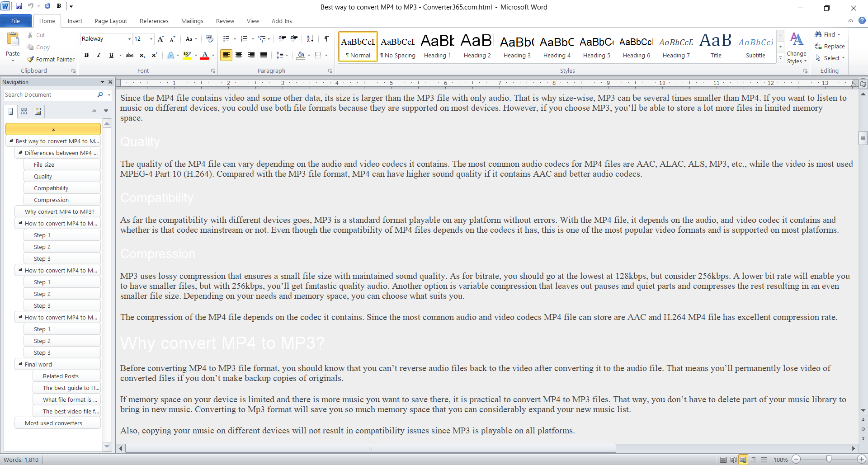Collapse the Final word heading in Navigation
The height and width of the screenshot is (465, 868).
[x=20, y=364]
